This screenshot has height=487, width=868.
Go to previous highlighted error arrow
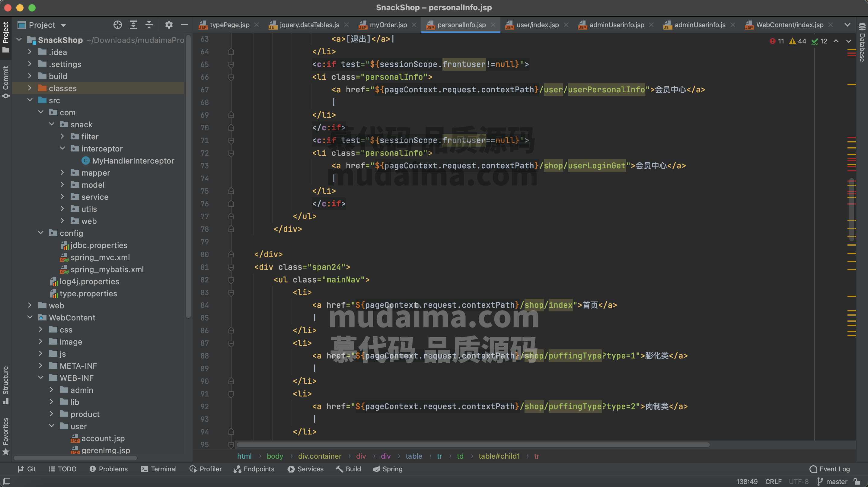(836, 41)
